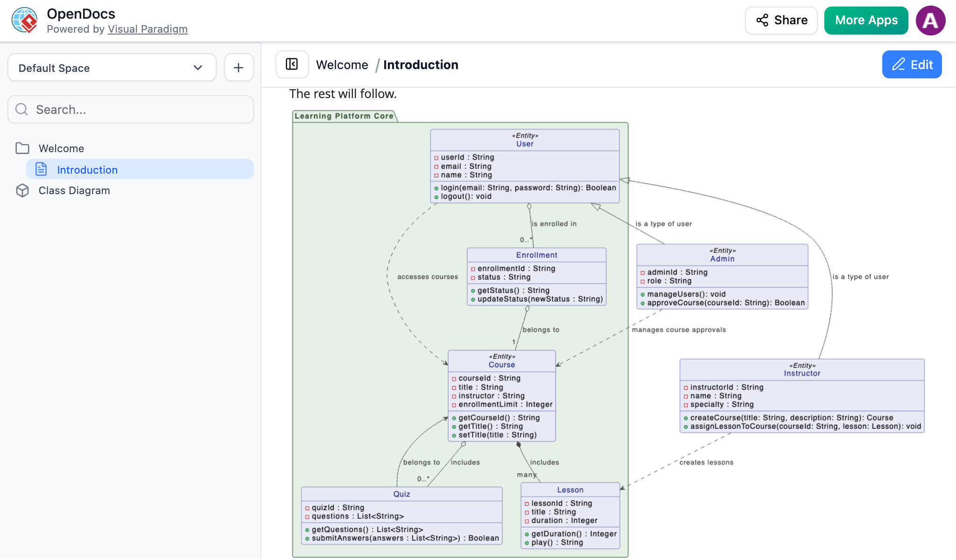Viewport: 956px width, 560px height.
Task: Click the Welcome folder icon
Action: [22, 148]
